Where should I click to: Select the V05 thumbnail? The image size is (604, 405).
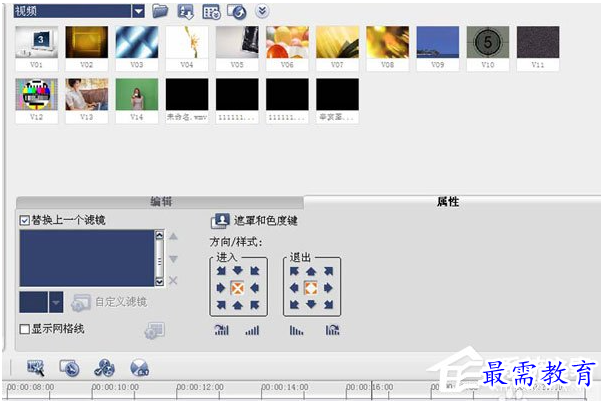[x=237, y=42]
